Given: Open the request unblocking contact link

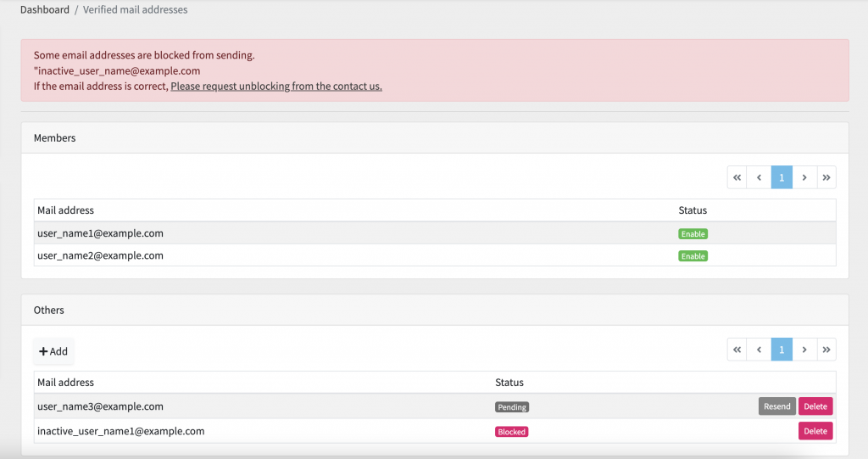Looking at the screenshot, I should [x=276, y=86].
